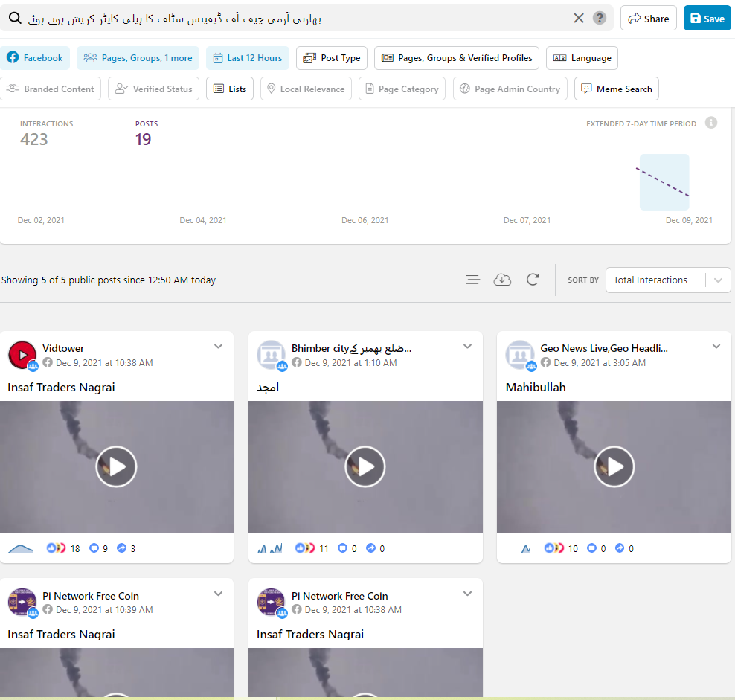Clear the search query with X icon
Viewport: 735px width, 700px height.
coord(579,18)
